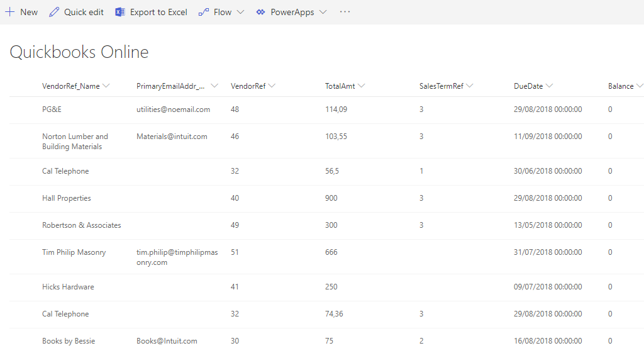Click the Quick edit label
The width and height of the screenshot is (644, 353).
[84, 12]
